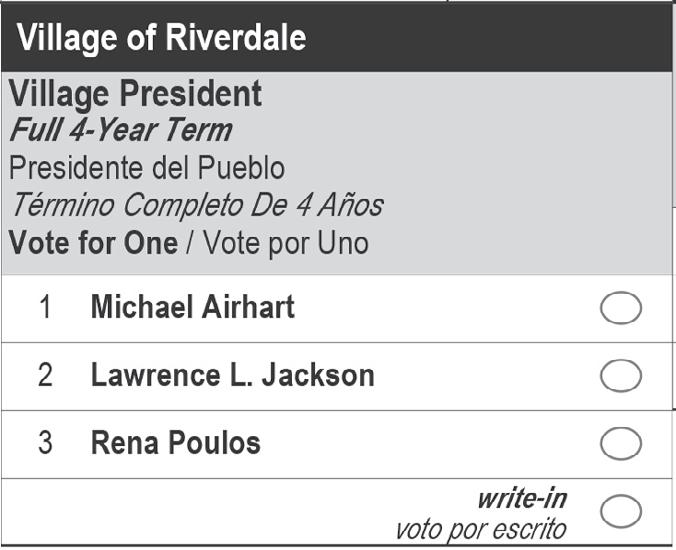Mark the oval next to Lawrence L. Jackson
The image size is (676, 550).
click(621, 376)
